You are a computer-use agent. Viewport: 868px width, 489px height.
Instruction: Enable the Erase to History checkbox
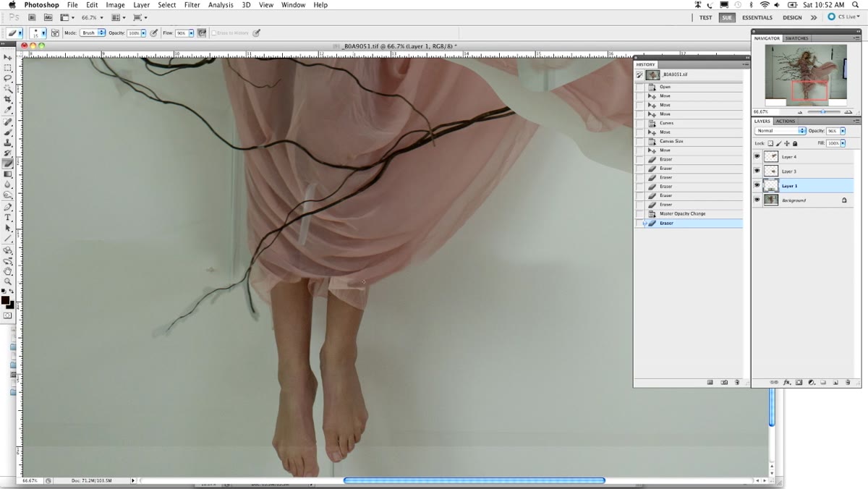coord(213,33)
